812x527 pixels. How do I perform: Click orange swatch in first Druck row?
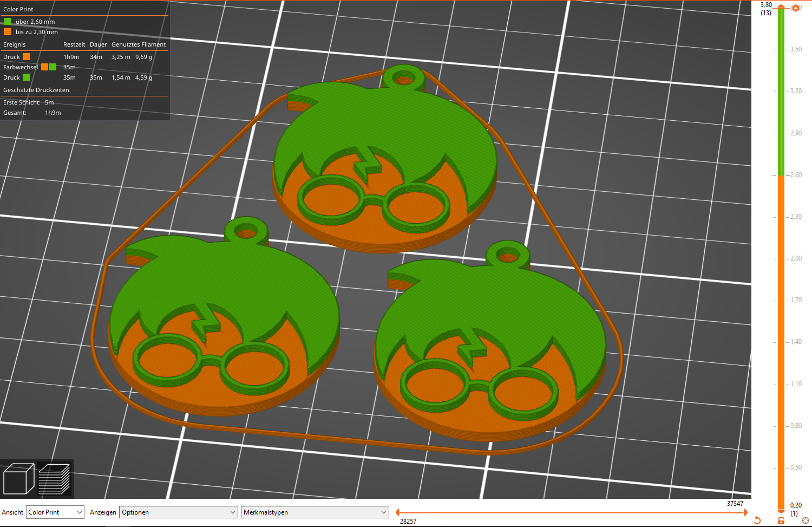pyautogui.click(x=26, y=56)
